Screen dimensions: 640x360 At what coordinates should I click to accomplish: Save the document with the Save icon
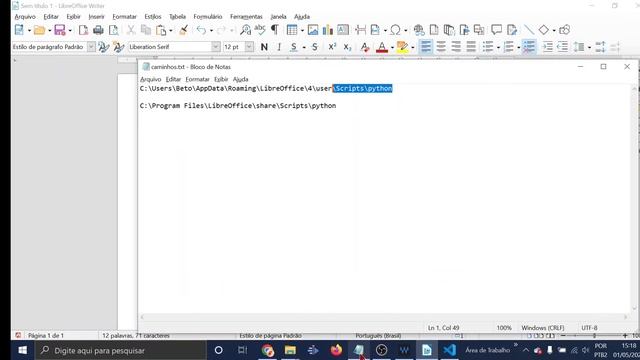(x=60, y=30)
